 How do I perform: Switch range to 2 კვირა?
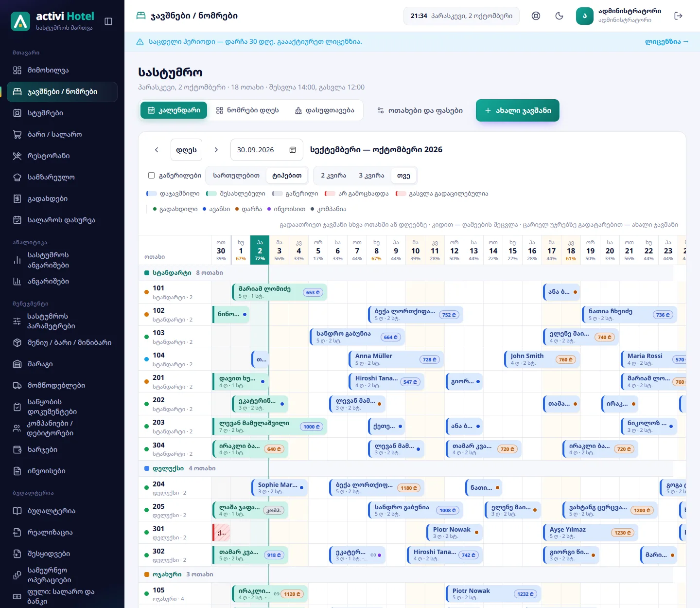tap(333, 176)
